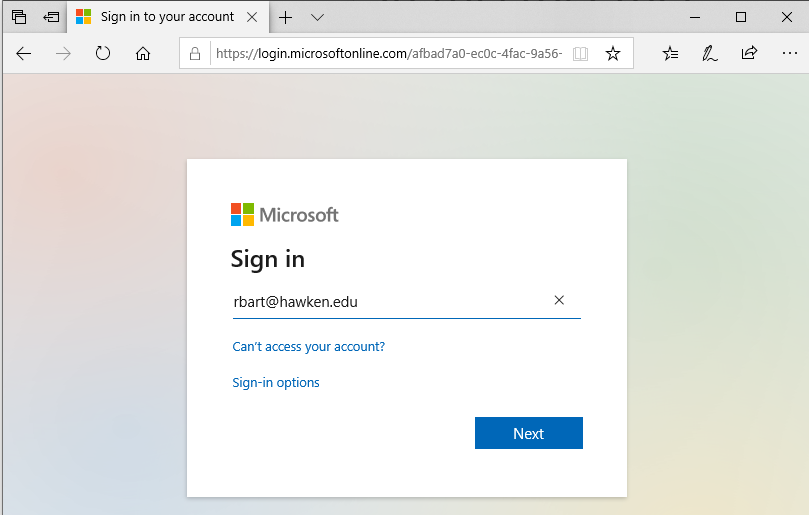The width and height of the screenshot is (809, 515).
Task: Toggle reading view icon in address bar
Action: point(580,53)
